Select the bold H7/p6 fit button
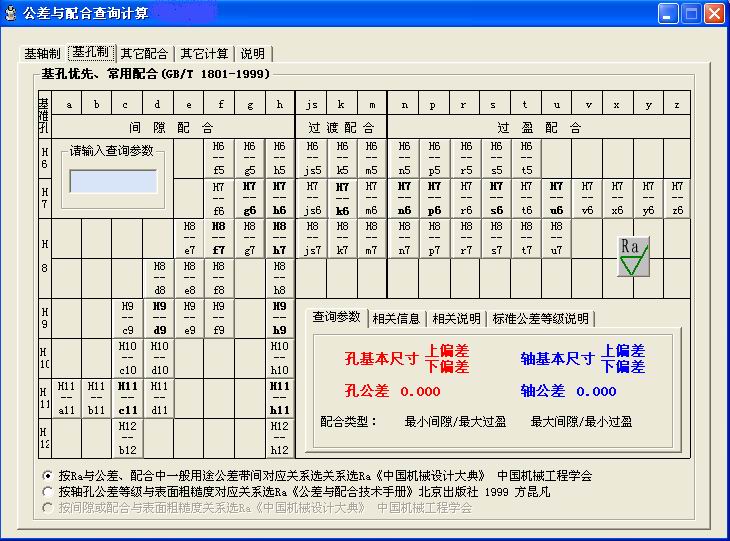This screenshot has height=541, width=730. click(434, 199)
